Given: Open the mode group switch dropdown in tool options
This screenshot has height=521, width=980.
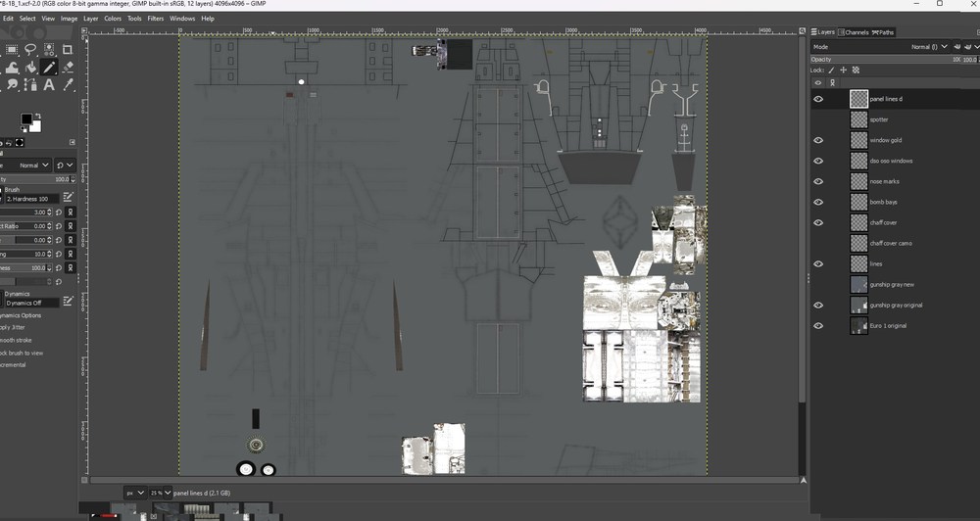Looking at the screenshot, I should pos(65,165).
